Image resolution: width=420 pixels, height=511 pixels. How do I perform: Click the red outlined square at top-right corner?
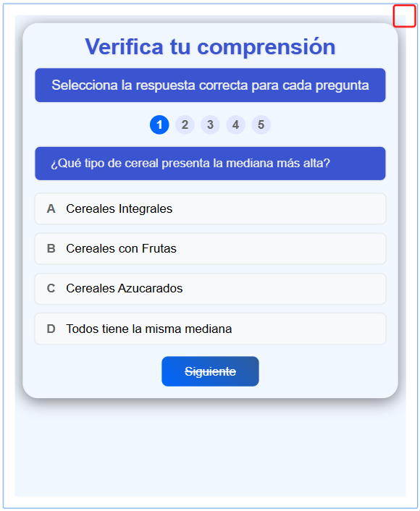404,16
